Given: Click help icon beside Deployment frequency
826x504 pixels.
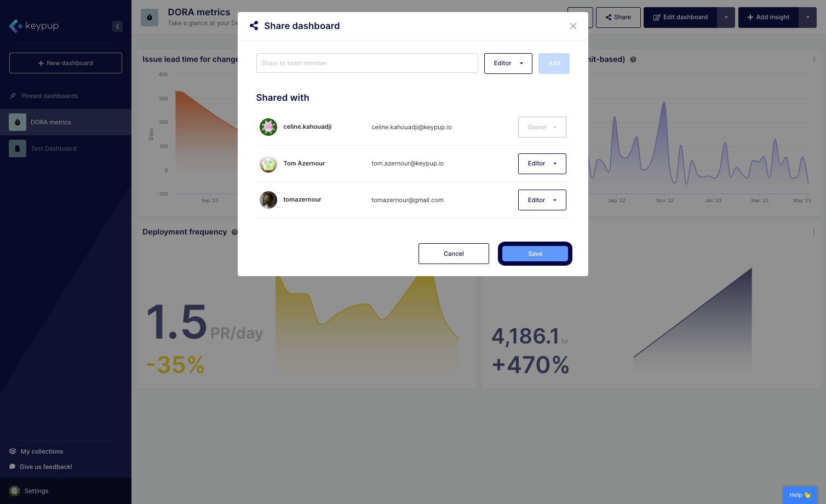Looking at the screenshot, I should pos(234,232).
